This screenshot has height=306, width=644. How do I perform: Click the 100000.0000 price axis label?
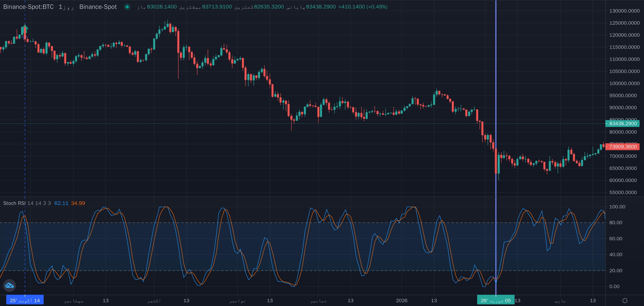pyautogui.click(x=624, y=83)
